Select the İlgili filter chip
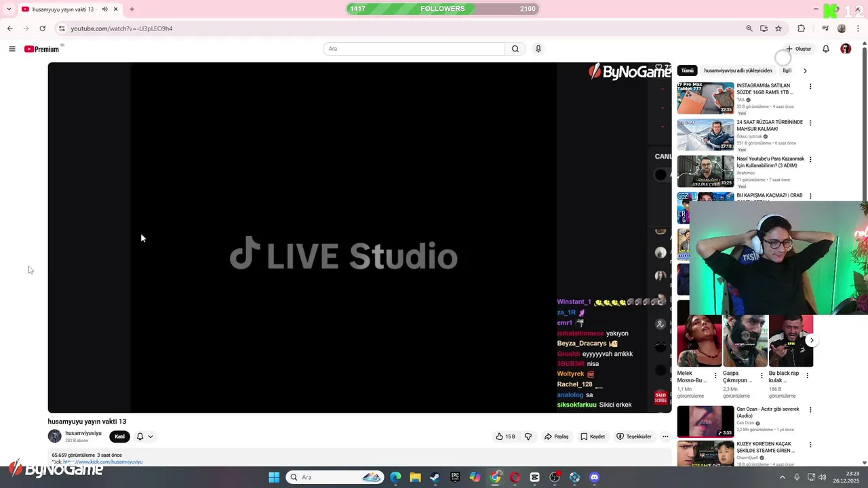The height and width of the screenshot is (488, 868). click(787, 70)
